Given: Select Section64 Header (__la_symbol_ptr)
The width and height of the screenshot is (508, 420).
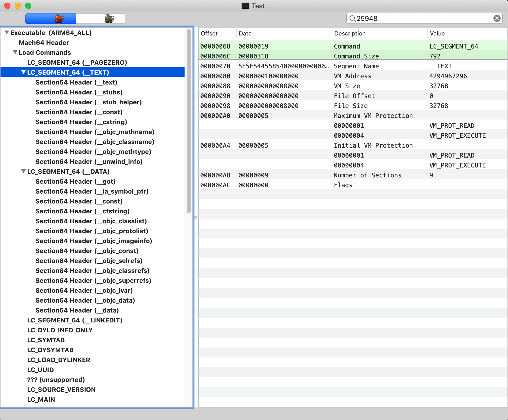Looking at the screenshot, I should [92, 191].
